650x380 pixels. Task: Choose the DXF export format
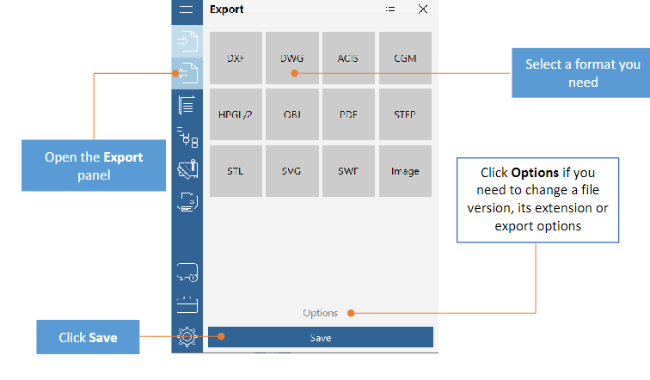point(236,58)
